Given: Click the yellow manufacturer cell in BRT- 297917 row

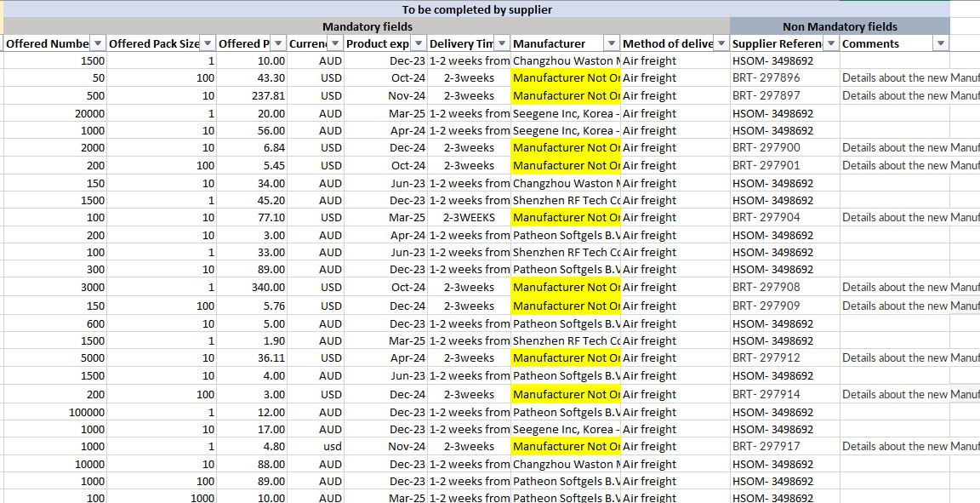Looking at the screenshot, I should pyautogui.click(x=566, y=447).
